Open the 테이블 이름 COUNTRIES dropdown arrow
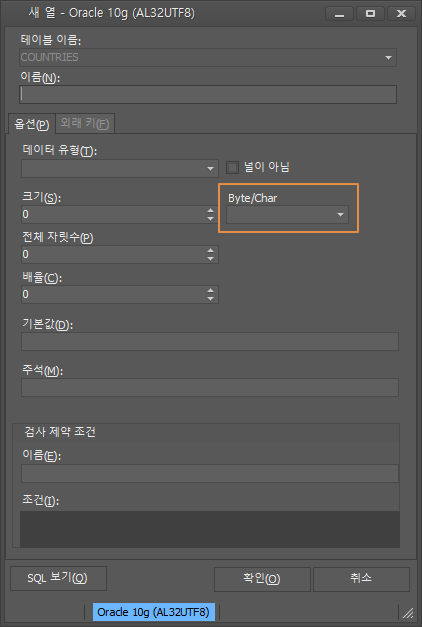Viewport: 422px width, 627px height. click(388, 58)
